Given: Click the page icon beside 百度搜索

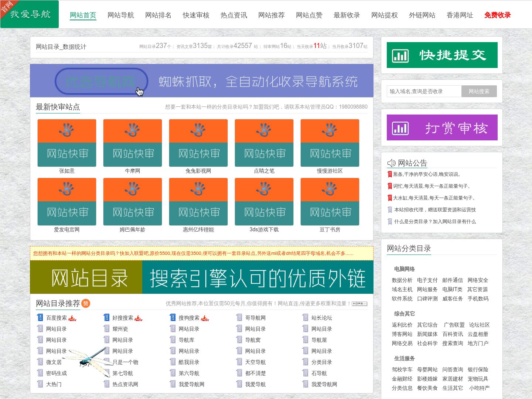Looking at the screenshot, I should [x=40, y=317].
